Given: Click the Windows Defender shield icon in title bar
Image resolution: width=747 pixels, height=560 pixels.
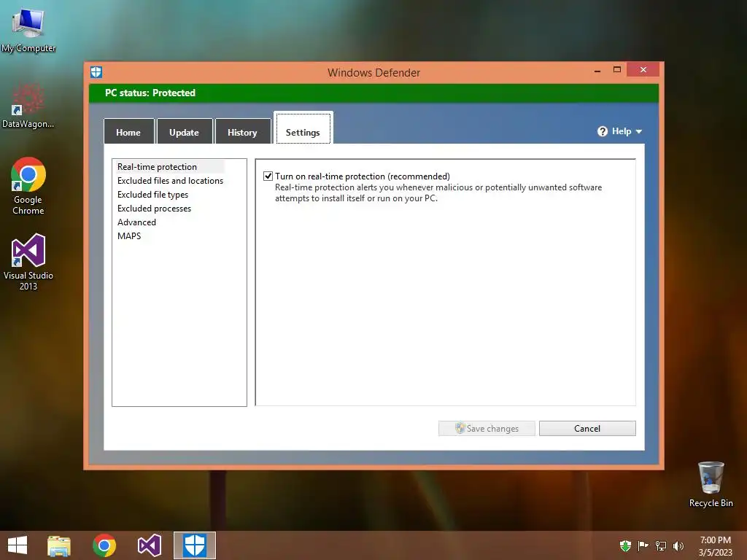Looking at the screenshot, I should pos(96,72).
